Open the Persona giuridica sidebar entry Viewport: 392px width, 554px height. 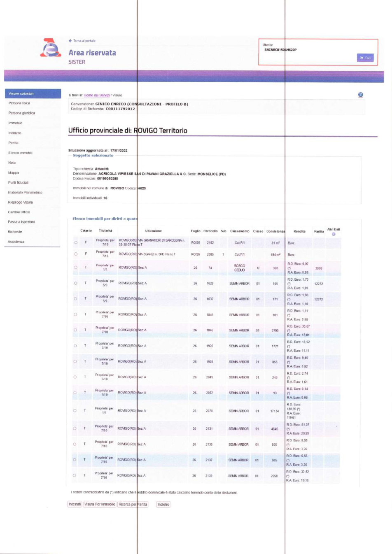(x=22, y=113)
